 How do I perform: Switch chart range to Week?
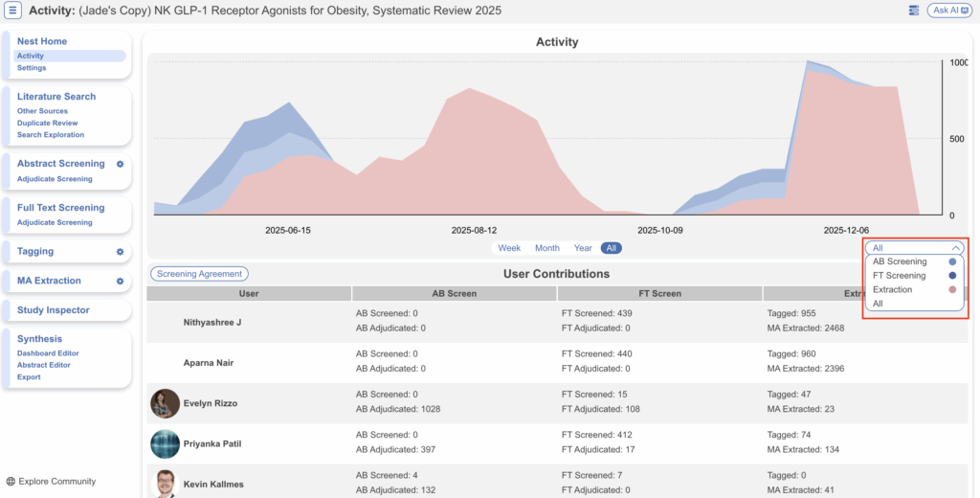509,248
